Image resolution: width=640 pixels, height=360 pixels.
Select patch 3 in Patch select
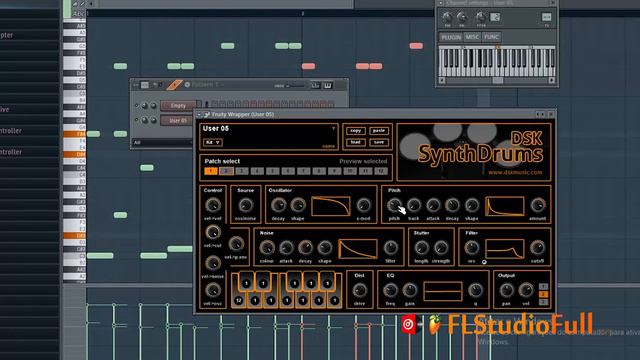click(242, 171)
